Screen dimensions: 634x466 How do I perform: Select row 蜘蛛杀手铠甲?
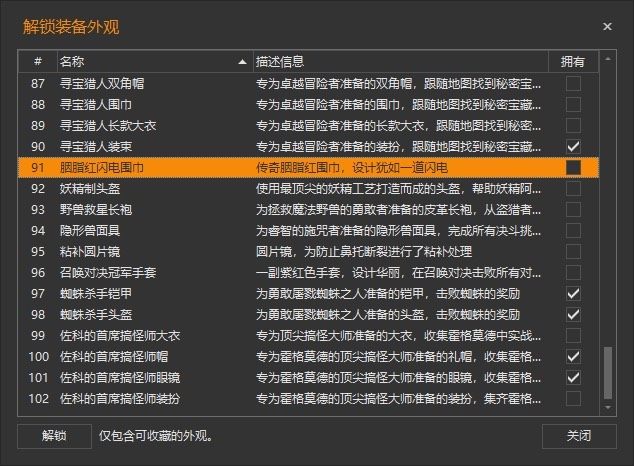[x=309, y=294]
